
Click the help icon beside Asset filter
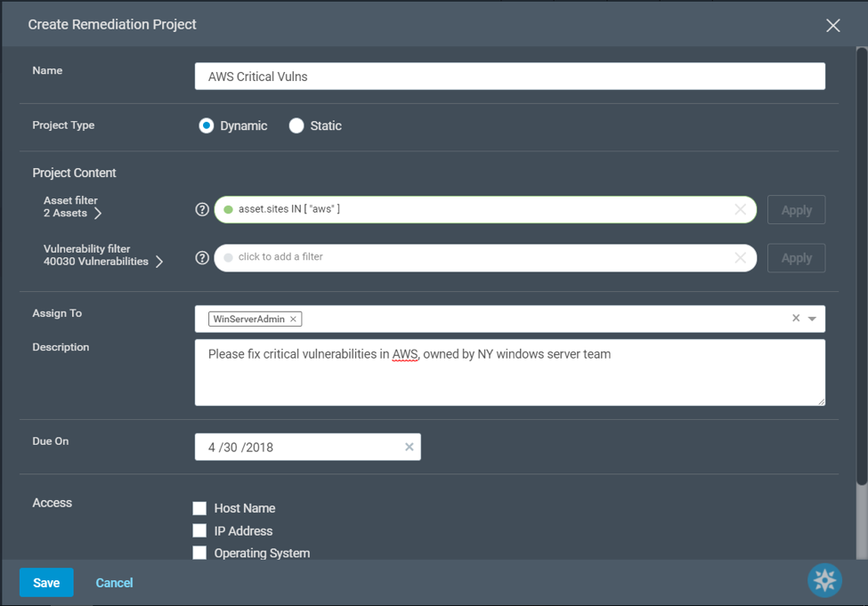[202, 209]
